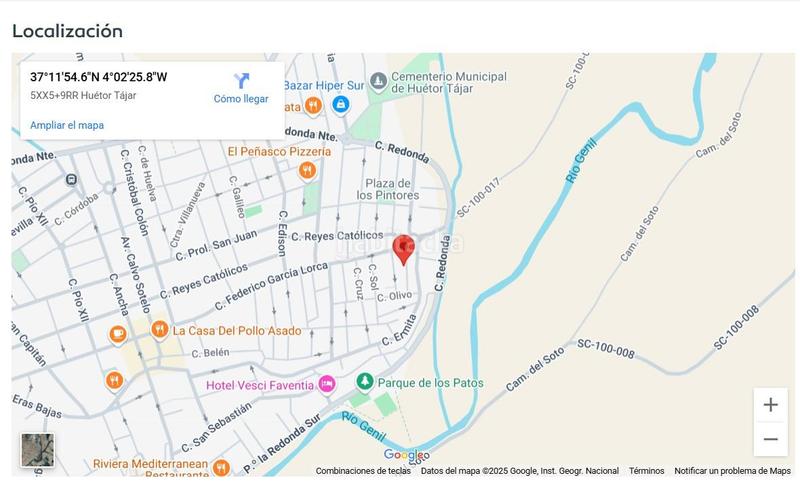
Task: Click the Google logo on the map
Action: [x=407, y=454]
